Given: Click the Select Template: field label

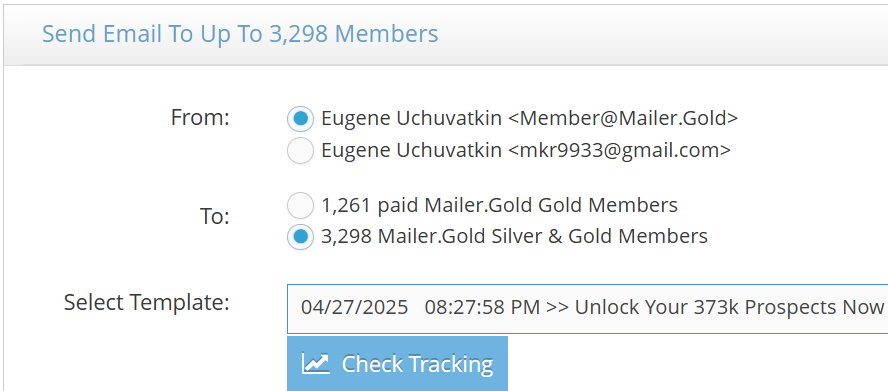Looking at the screenshot, I should 147,303.
